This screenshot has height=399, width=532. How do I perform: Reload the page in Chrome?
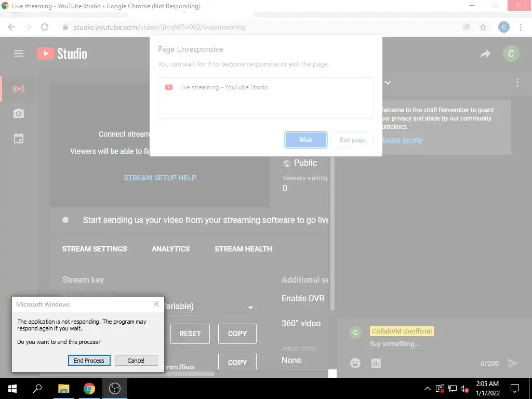coord(45,27)
